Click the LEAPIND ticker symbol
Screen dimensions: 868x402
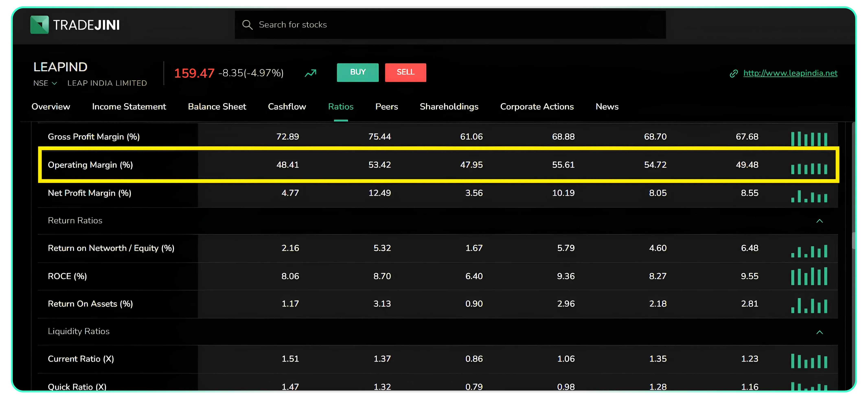tap(60, 67)
